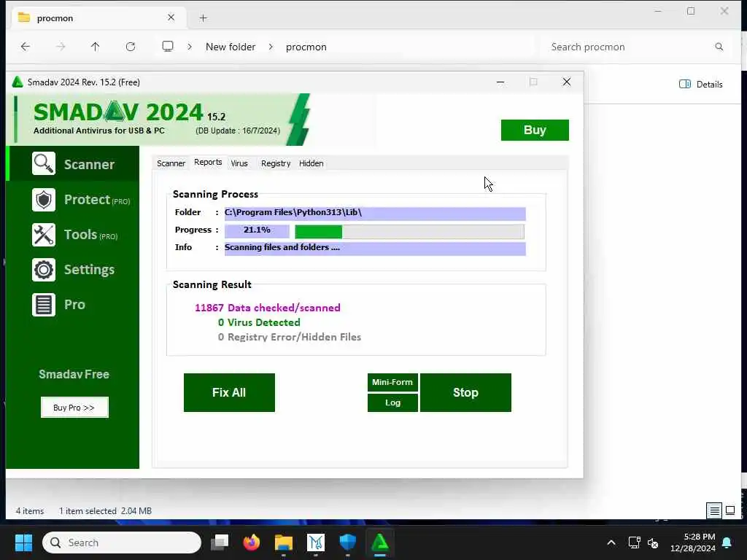
Task: Open the notification bell
Action: (727, 542)
